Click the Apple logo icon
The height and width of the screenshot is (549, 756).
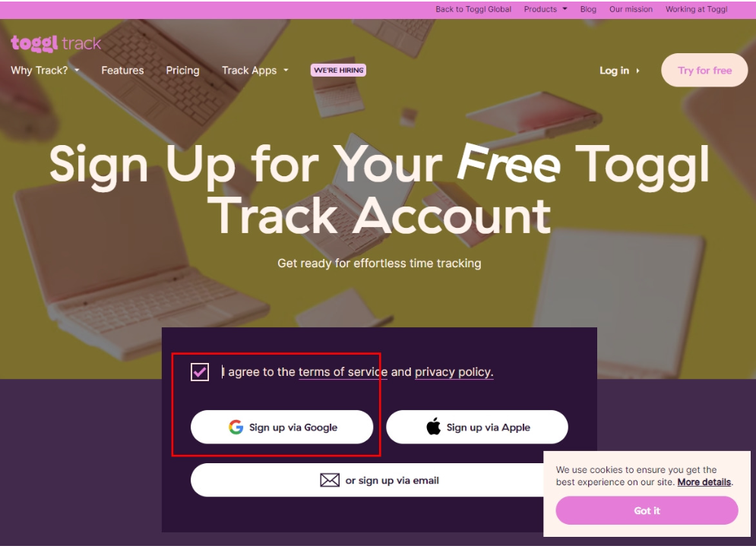(x=433, y=427)
